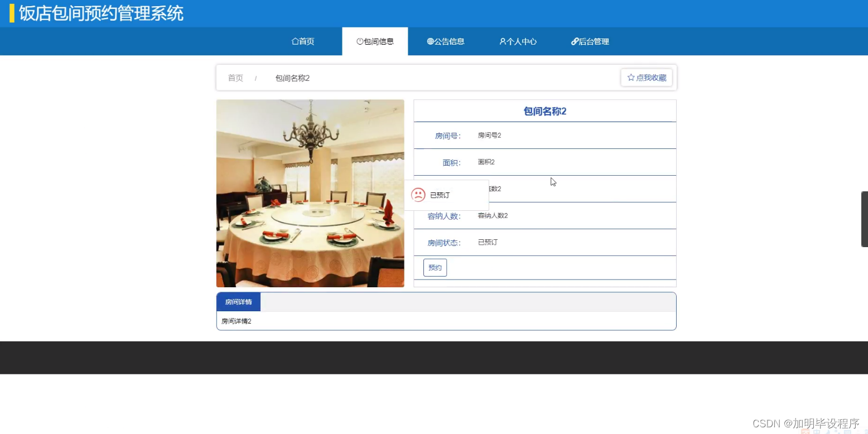Screen dimensions: 868x434
Task: Select the 房间详情 detail tab
Action: [x=238, y=301]
